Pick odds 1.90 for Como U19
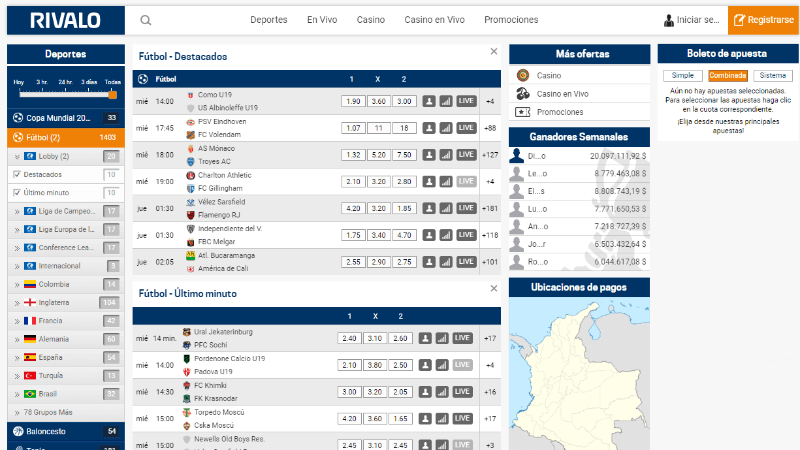 (x=353, y=101)
